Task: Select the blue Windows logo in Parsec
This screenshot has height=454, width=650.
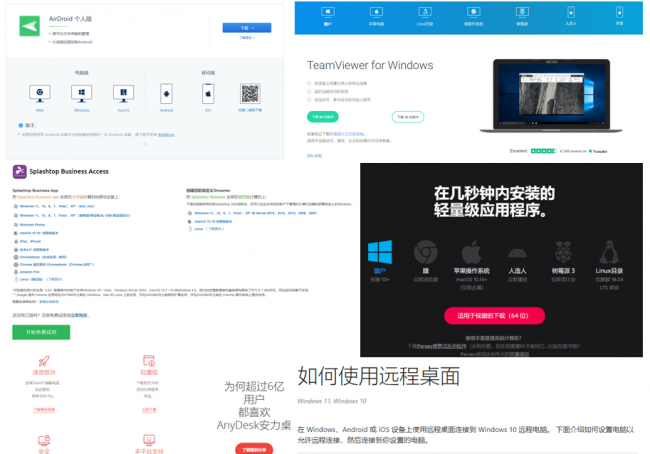Action: (380, 252)
